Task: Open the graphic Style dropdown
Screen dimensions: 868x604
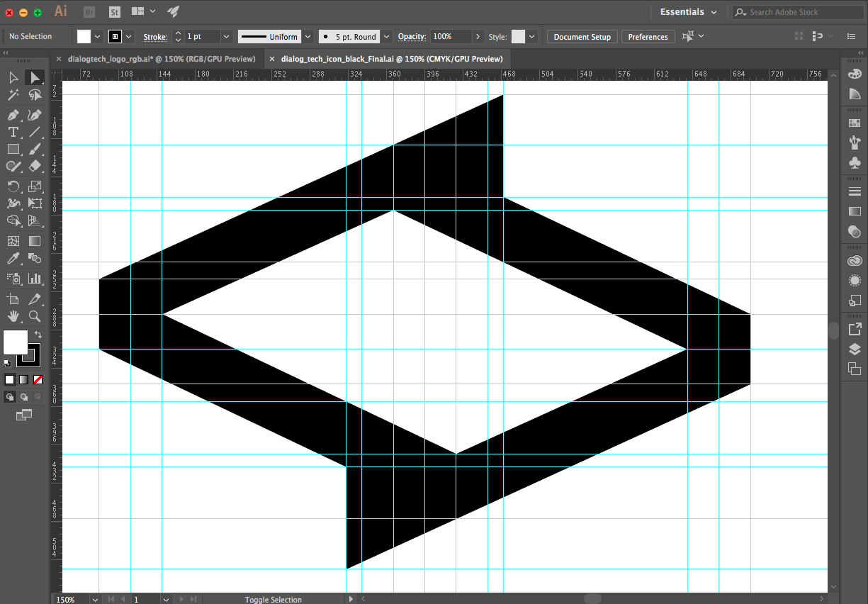Action: [532, 36]
